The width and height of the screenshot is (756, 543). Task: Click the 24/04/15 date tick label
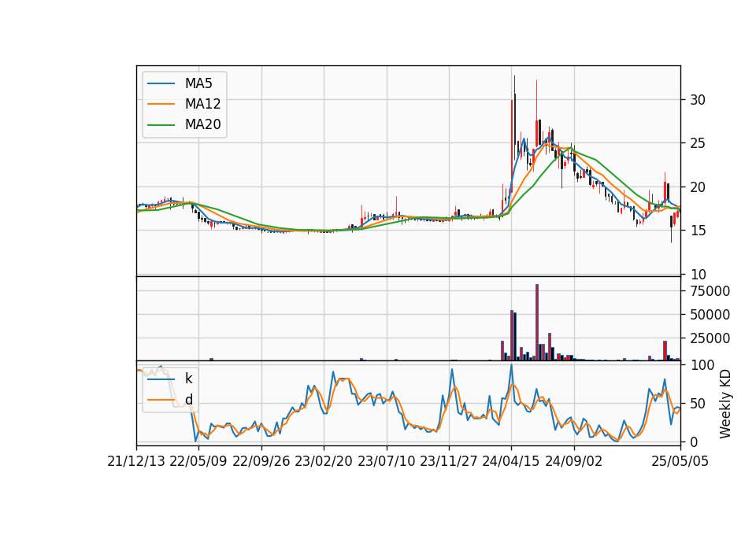511,461
